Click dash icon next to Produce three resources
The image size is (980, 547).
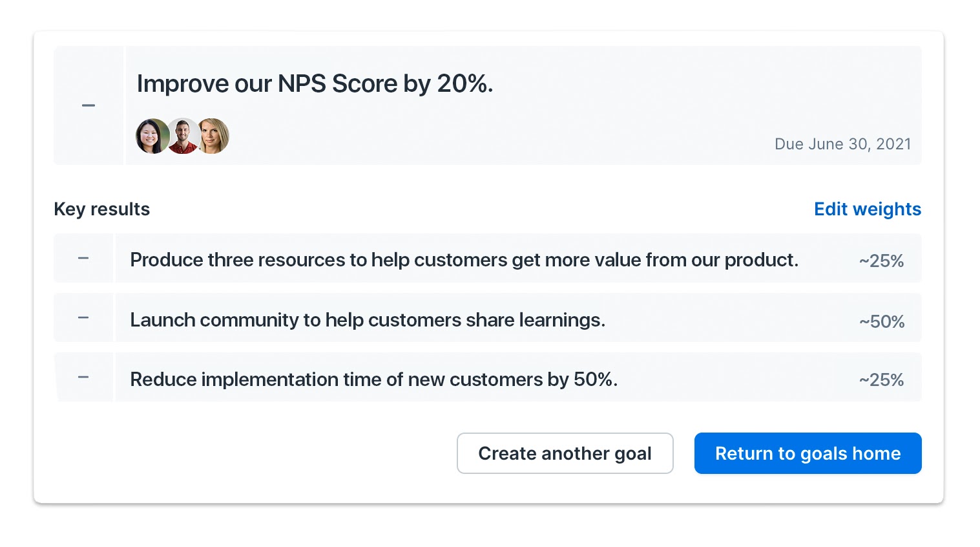tap(83, 258)
